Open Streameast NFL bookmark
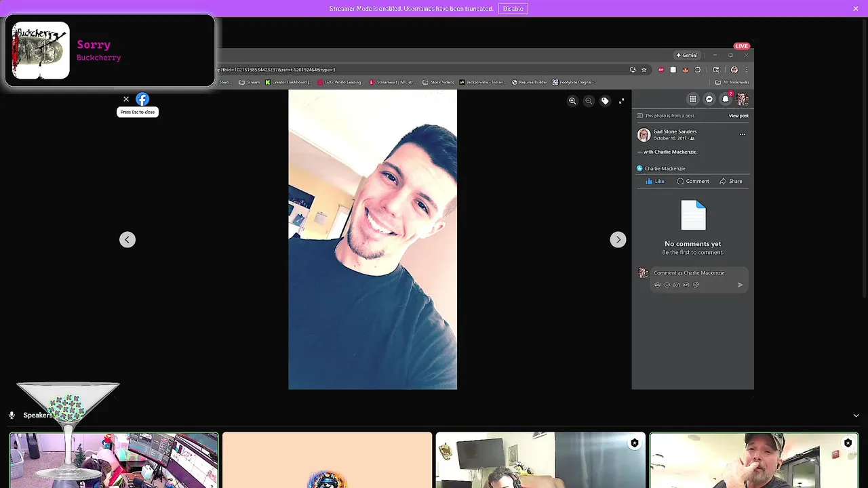Image resolution: width=868 pixels, height=488 pixels. (x=393, y=82)
